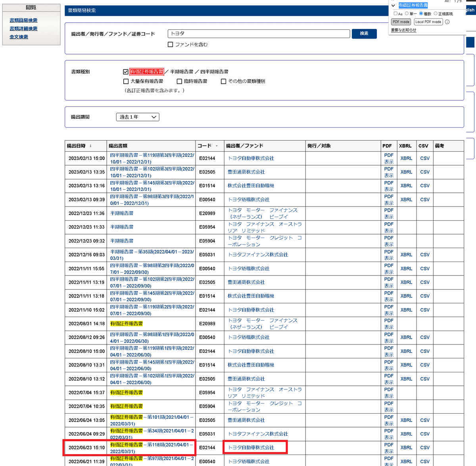Open XBRL for the 2022/06/24 13:05 row

tap(406, 420)
